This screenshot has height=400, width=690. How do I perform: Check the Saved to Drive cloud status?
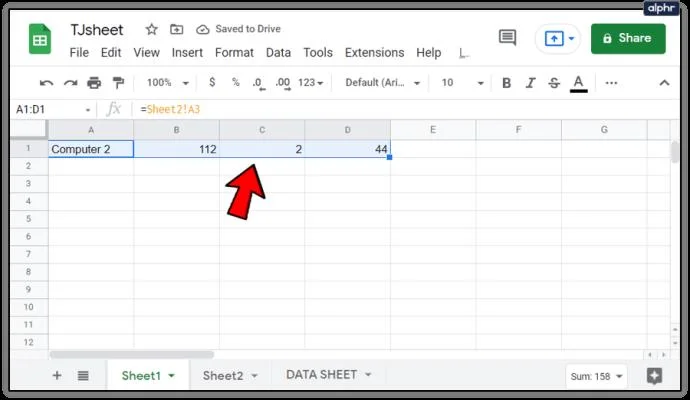point(202,29)
